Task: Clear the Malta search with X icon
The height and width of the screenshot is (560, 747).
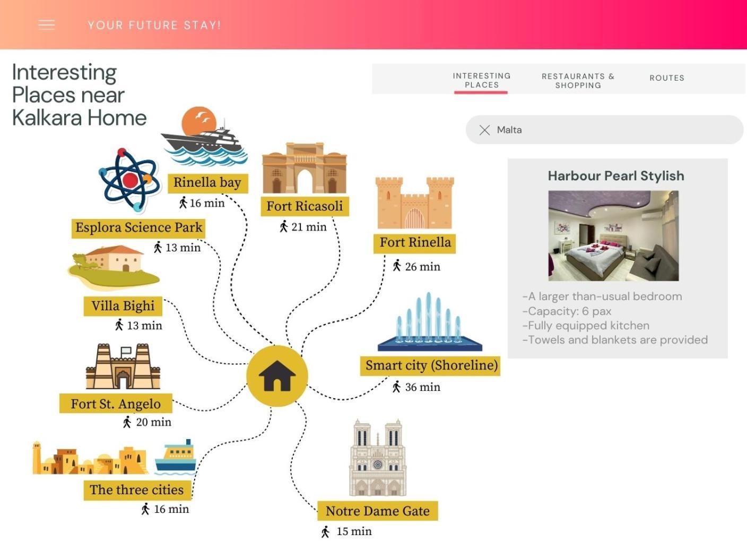Action: pos(484,130)
